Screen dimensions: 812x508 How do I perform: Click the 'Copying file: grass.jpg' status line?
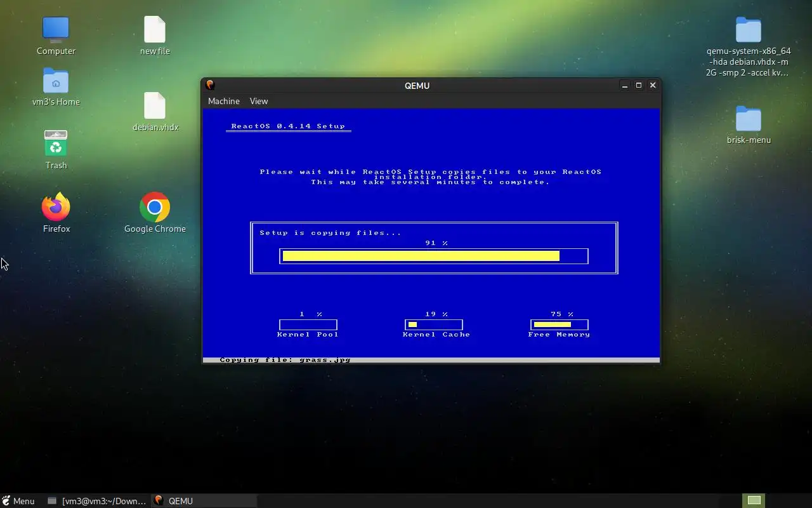pyautogui.click(x=285, y=360)
